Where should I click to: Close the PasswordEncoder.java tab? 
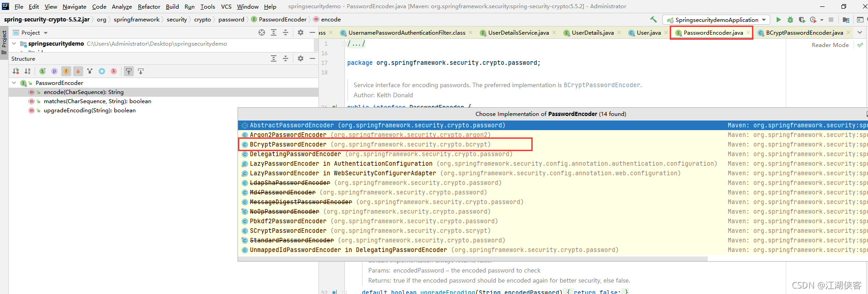(748, 32)
